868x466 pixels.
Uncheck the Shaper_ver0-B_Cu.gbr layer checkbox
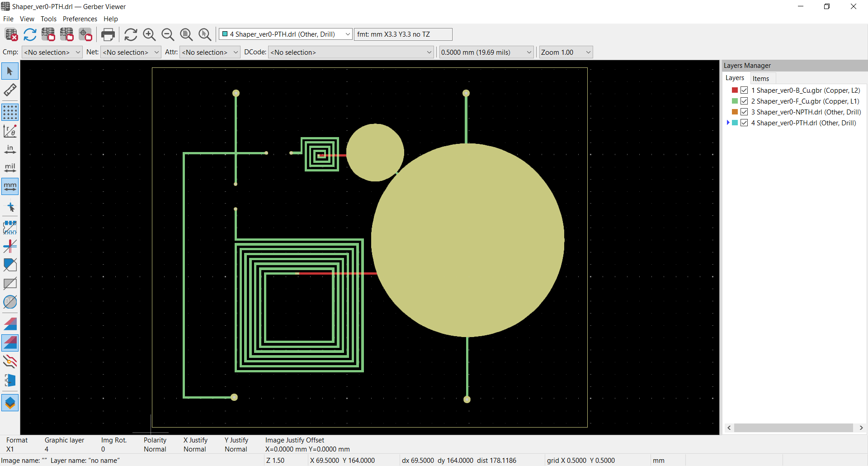point(744,90)
